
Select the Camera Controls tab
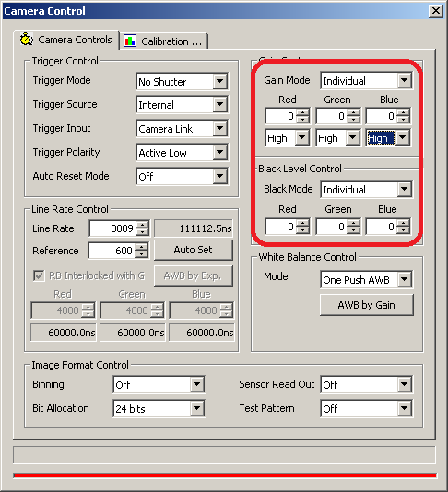point(66,40)
